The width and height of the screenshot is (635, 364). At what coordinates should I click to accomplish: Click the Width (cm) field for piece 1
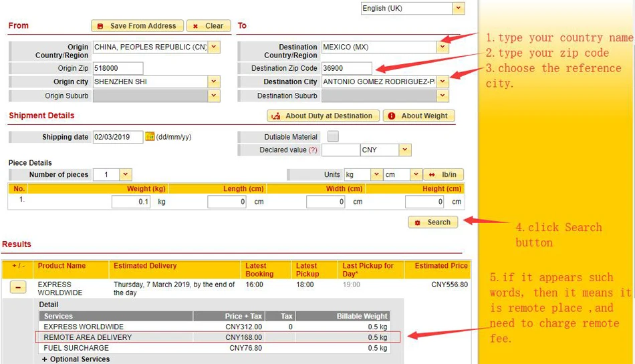tap(326, 202)
